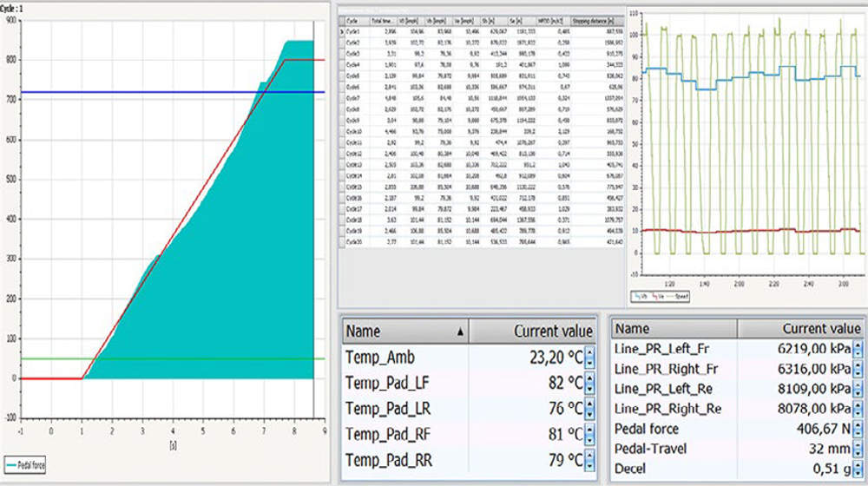Toggle the Pedal force legend entry
This screenshot has height=486, width=868.
tap(25, 465)
